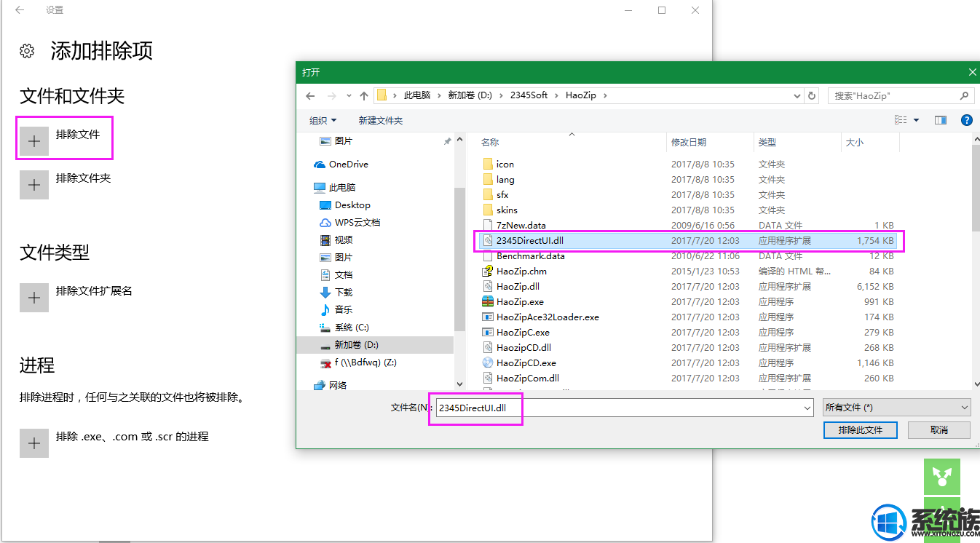Expand the filename combo box dropdown
Screen dimensions: 980x543
coord(807,408)
